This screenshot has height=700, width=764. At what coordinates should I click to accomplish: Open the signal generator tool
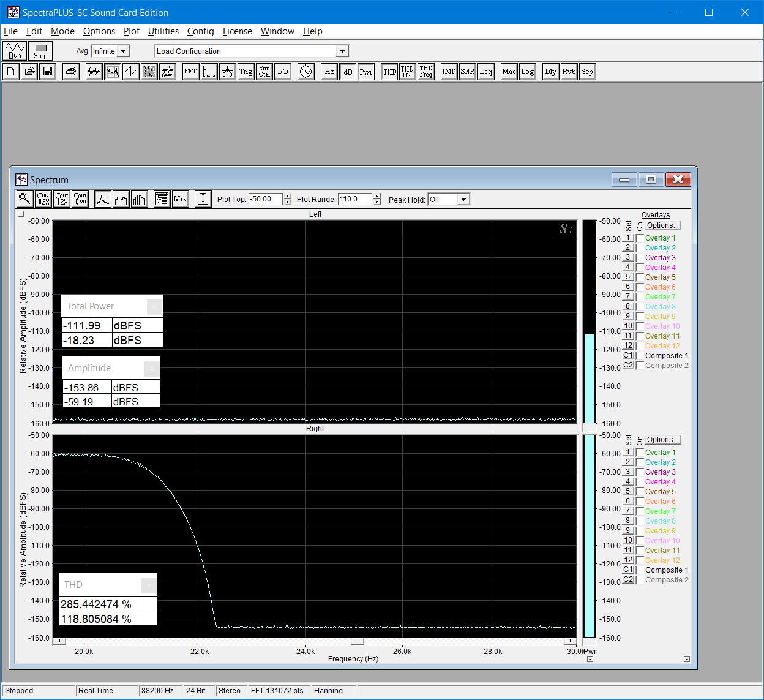pos(305,72)
